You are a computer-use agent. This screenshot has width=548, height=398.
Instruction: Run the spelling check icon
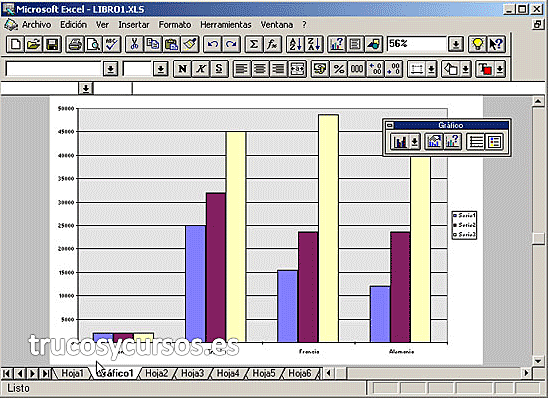pyautogui.click(x=112, y=44)
